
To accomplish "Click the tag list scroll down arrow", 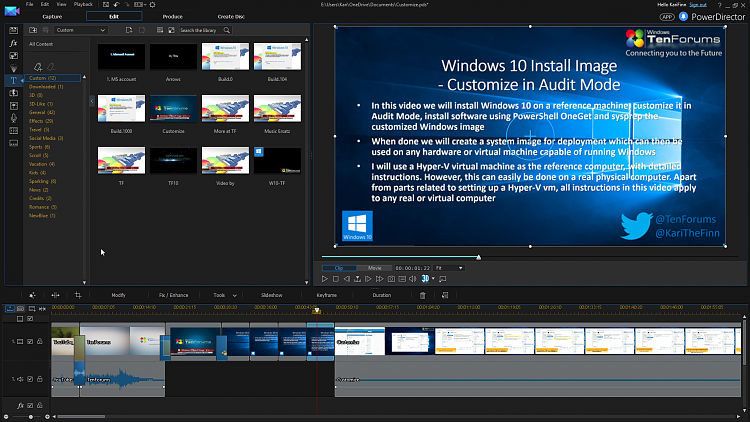I will (x=84, y=283).
